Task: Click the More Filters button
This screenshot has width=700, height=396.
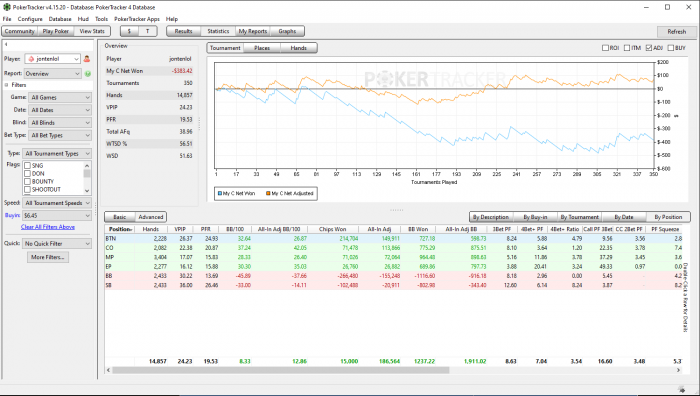Action: click(x=48, y=257)
